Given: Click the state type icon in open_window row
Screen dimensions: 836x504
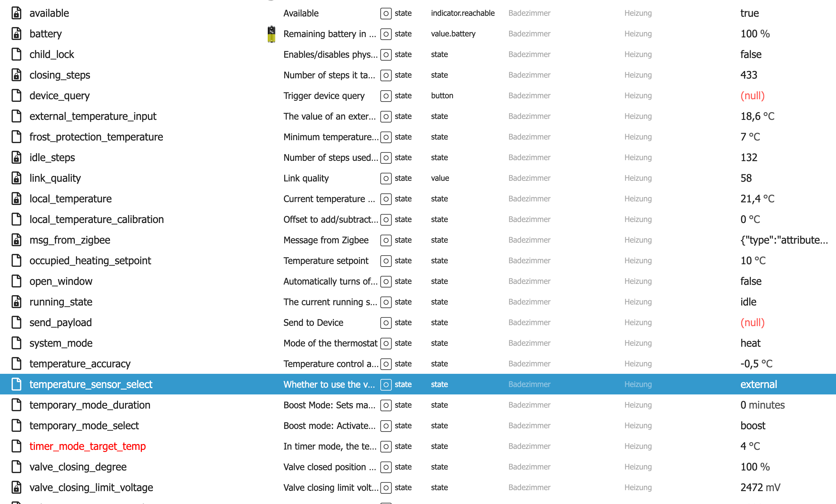Looking at the screenshot, I should tap(386, 282).
